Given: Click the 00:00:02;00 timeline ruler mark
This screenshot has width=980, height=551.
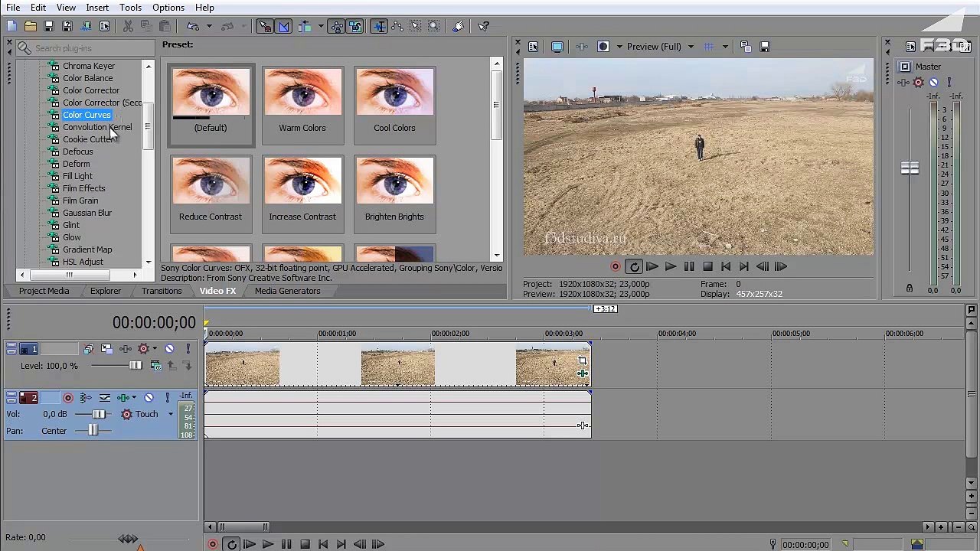Looking at the screenshot, I should (x=450, y=334).
